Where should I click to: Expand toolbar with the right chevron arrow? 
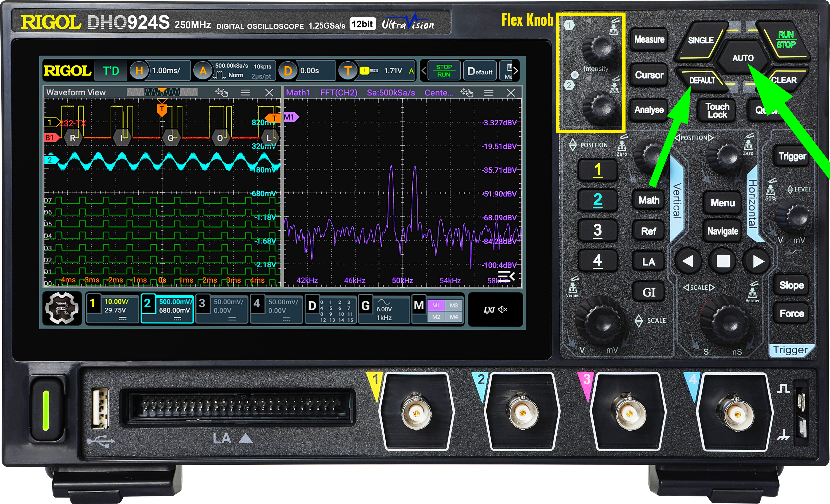pos(516,71)
